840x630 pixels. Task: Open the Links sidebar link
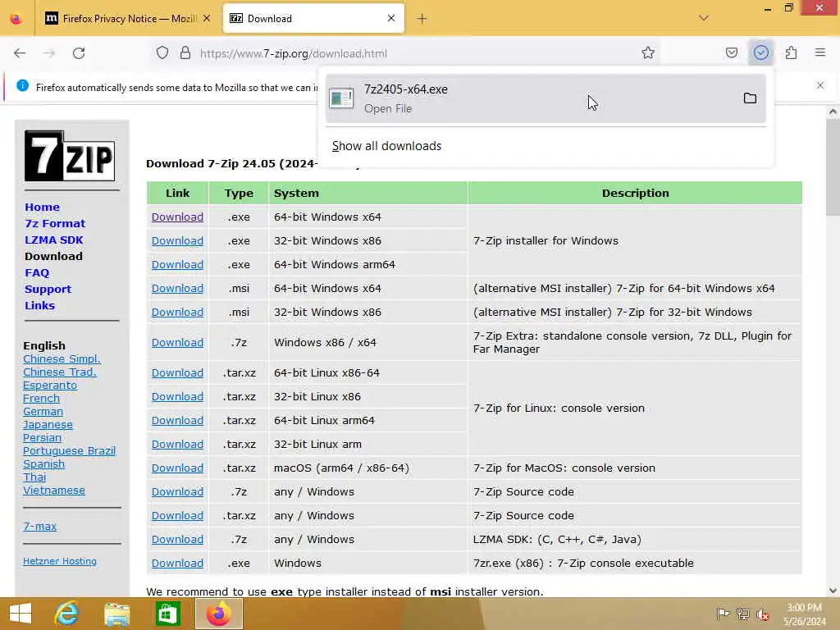click(39, 305)
